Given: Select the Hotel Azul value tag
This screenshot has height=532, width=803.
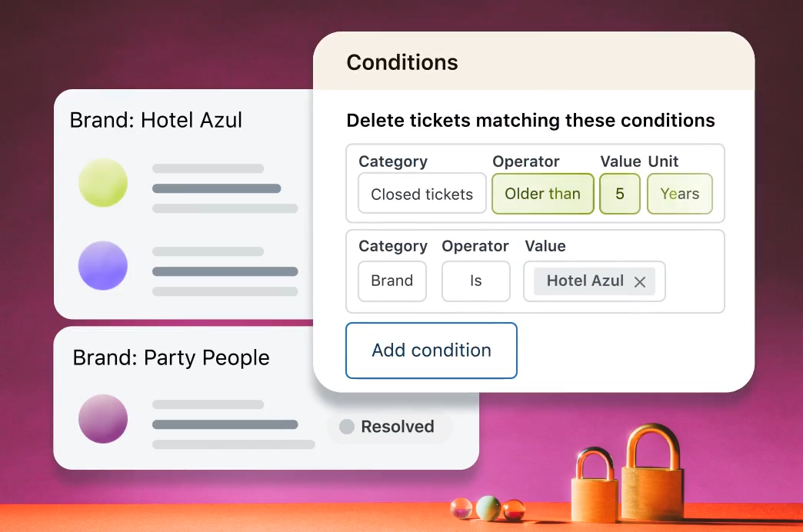Looking at the screenshot, I should [585, 281].
